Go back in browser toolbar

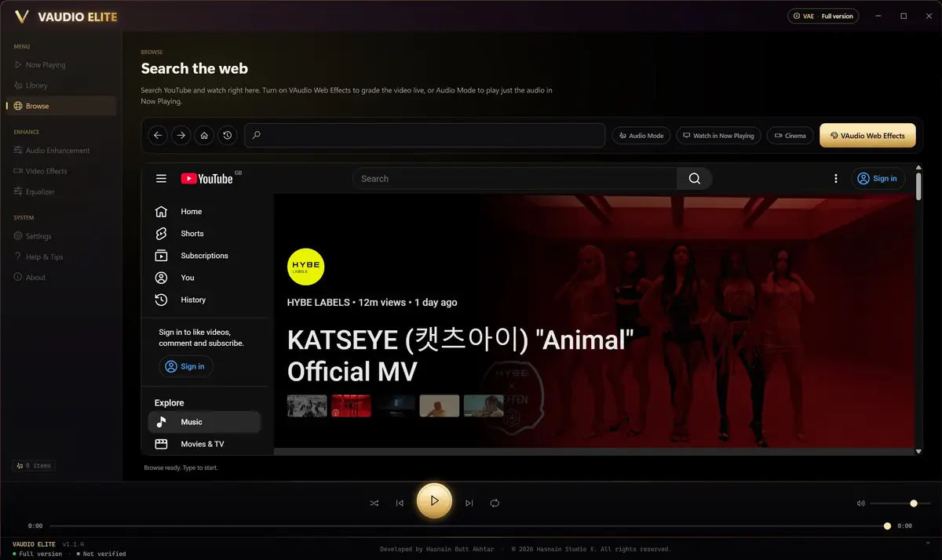tap(158, 136)
